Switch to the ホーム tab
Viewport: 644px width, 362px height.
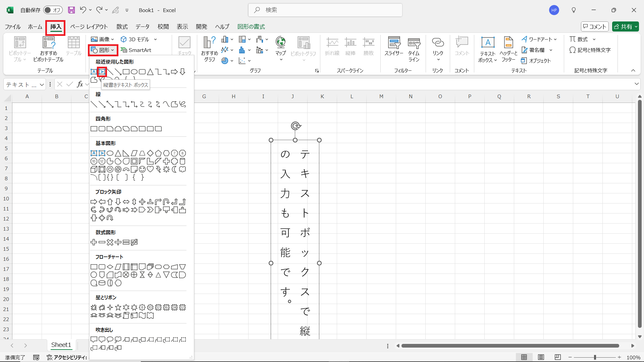tap(35, 26)
